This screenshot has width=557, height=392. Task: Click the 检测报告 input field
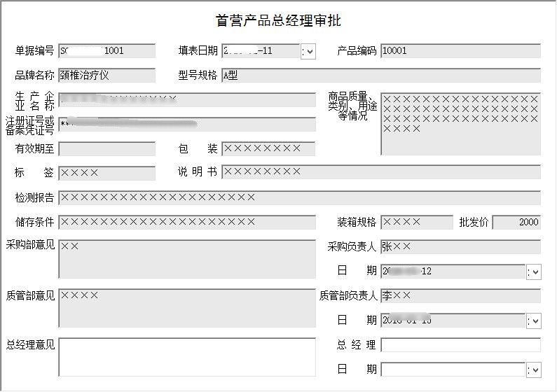tap(299, 197)
